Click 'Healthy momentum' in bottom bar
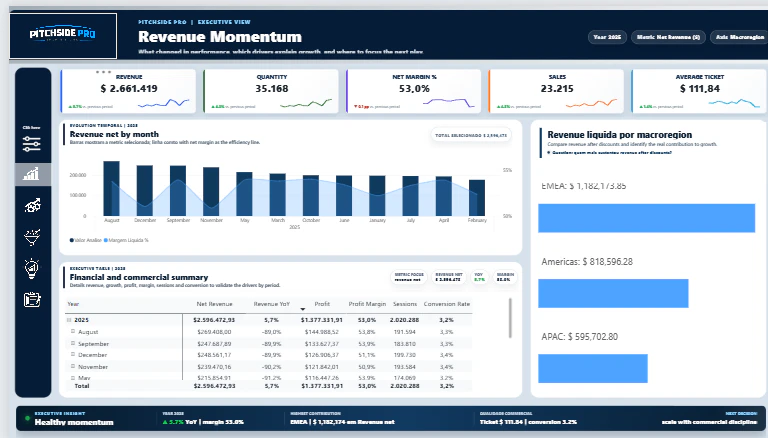The height and width of the screenshot is (438, 768). tap(74, 422)
